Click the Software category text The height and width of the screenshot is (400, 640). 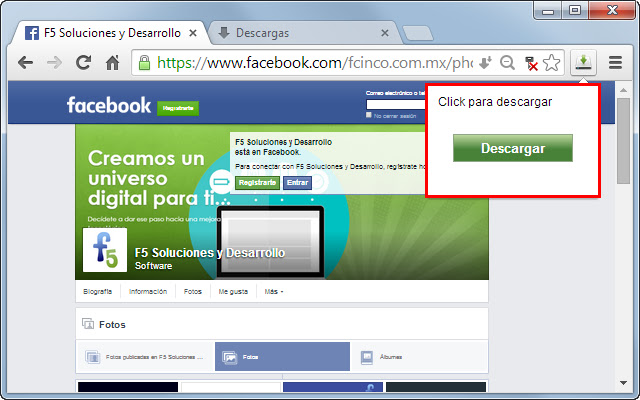[x=153, y=266]
